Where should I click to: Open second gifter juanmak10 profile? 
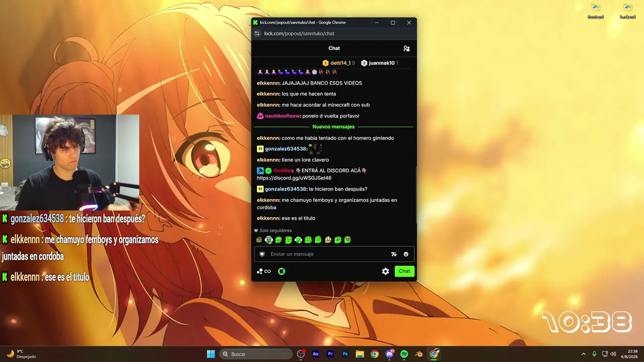tap(381, 63)
